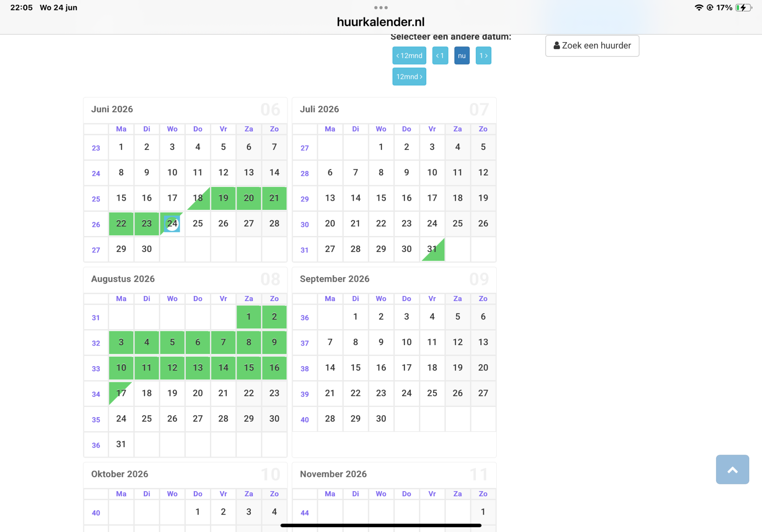Click the Juni 2026 month header
The height and width of the screenshot is (532, 762).
112,109
